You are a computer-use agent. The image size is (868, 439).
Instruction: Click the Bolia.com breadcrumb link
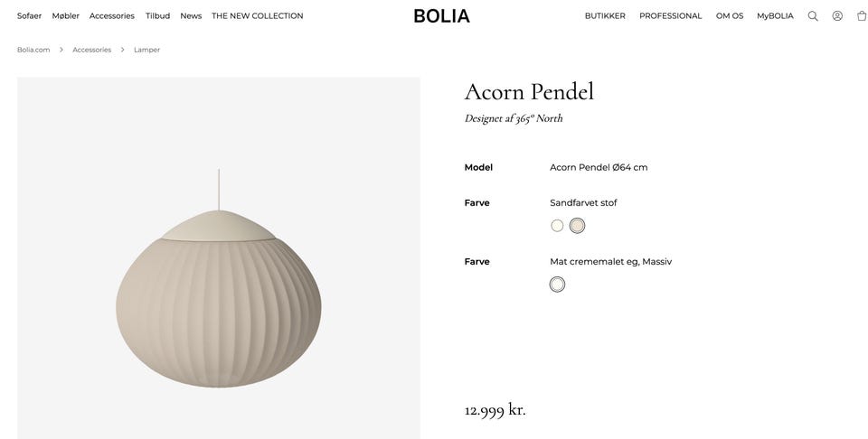coord(33,50)
